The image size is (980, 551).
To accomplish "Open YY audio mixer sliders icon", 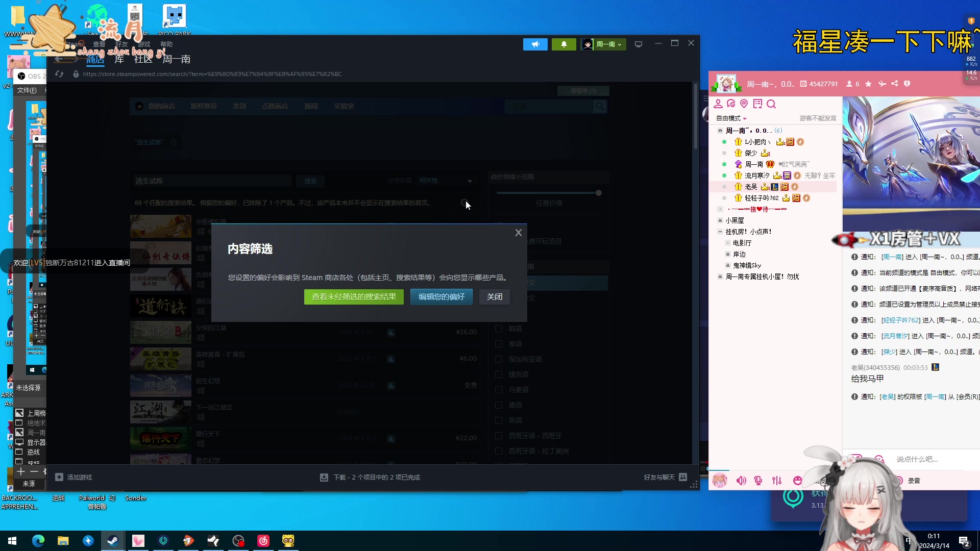I will [x=777, y=481].
